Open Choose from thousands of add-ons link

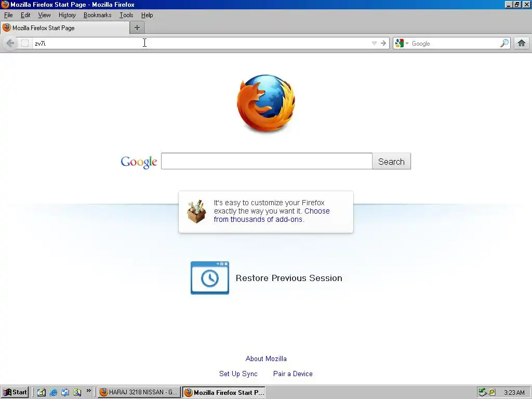point(272,215)
